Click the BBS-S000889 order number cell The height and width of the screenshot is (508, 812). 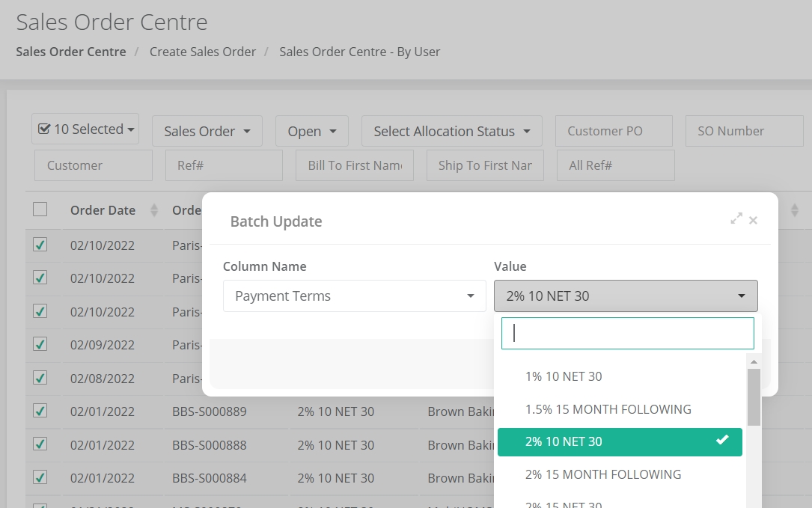(x=210, y=411)
